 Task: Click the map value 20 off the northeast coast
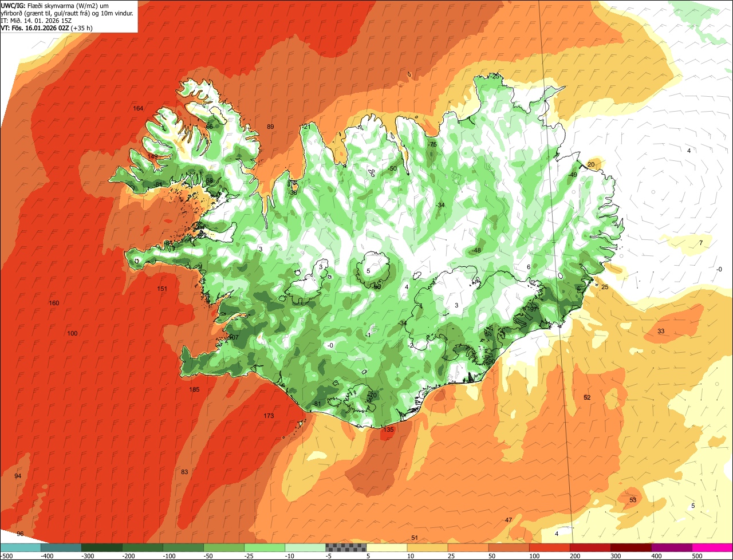coord(592,164)
